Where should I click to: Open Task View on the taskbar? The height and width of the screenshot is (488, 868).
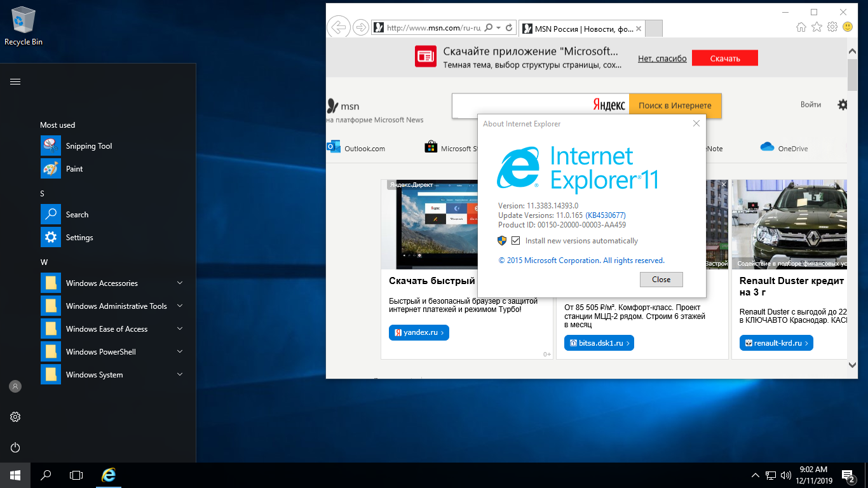pyautogui.click(x=76, y=475)
